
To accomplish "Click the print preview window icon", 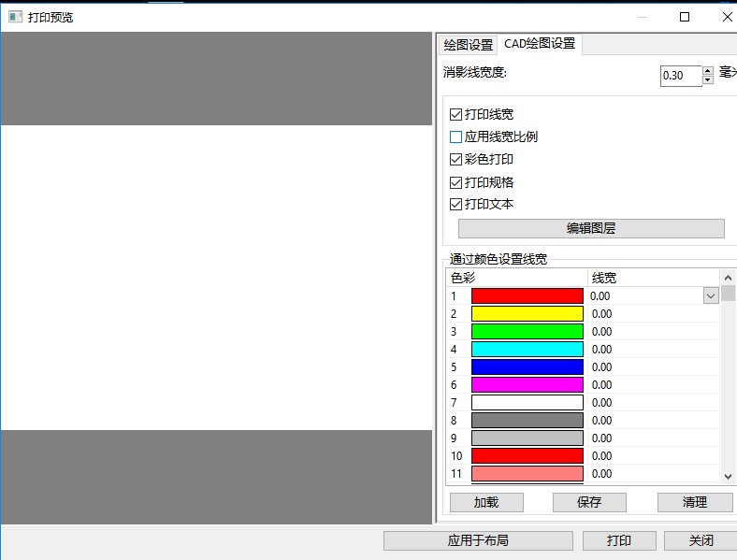I will tap(16, 17).
